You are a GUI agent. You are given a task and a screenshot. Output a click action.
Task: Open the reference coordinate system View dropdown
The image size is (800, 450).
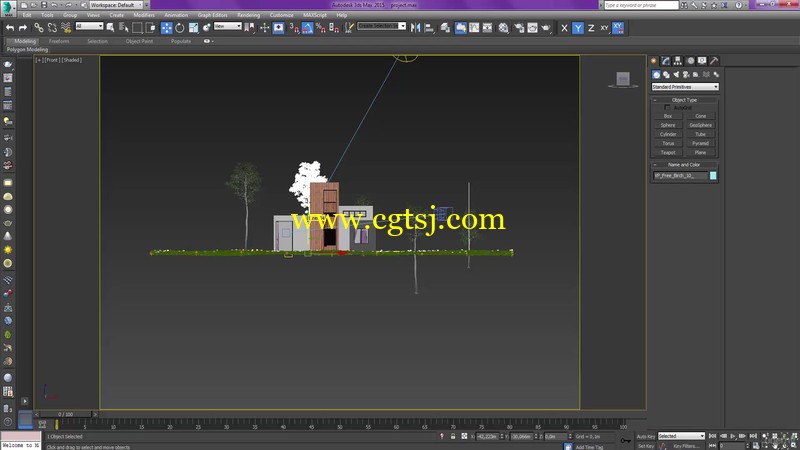coord(228,26)
